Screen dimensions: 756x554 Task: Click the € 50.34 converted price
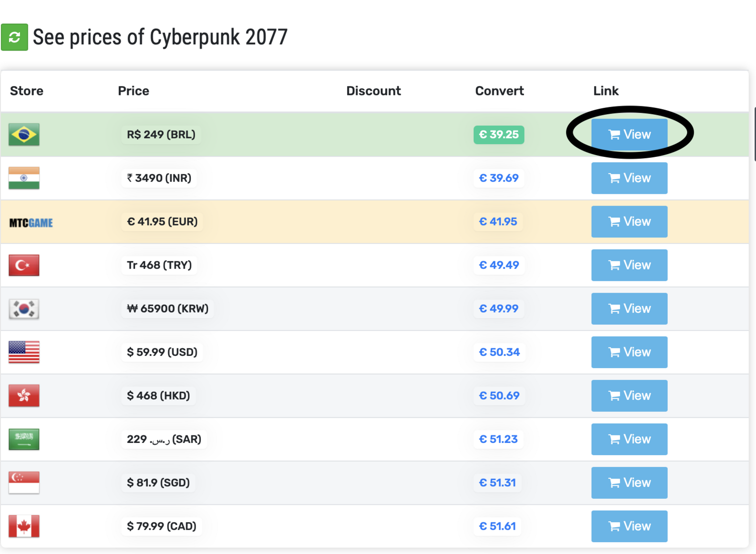pos(499,352)
